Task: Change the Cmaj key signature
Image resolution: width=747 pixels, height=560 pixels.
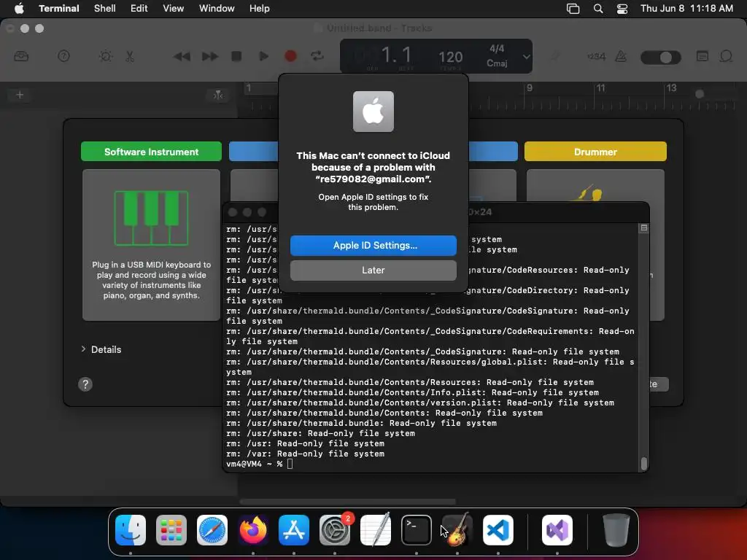Action: click(x=497, y=63)
